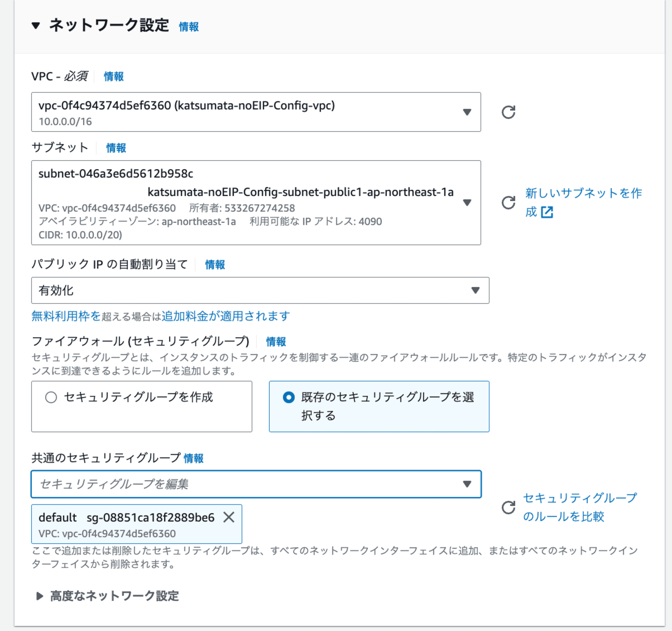672x631 pixels.
Task: Open 情報 link beside ファイアウォール (セキュリティグループ)
Action: point(276,342)
